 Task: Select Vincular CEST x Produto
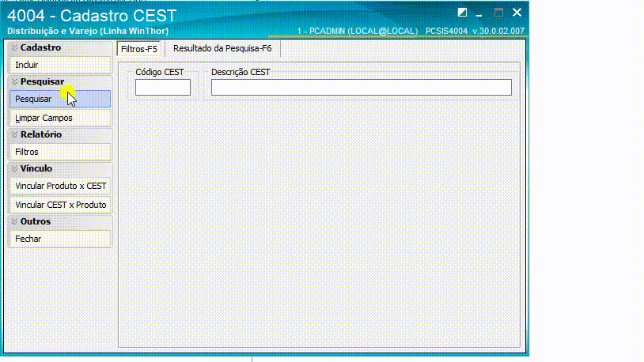tap(60, 205)
